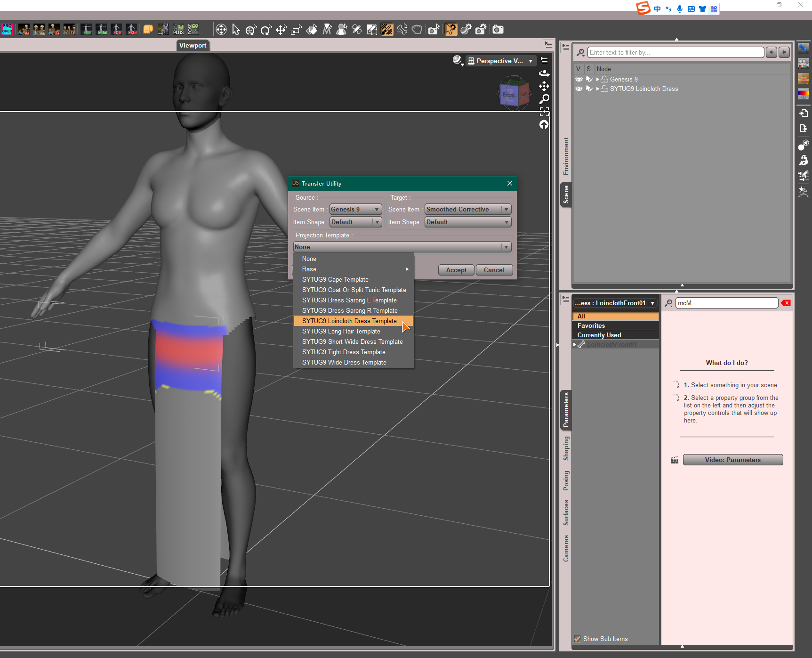Viewport: 812px width, 658px height.
Task: Hide Genesis 9 using its eye icon
Action: point(579,79)
